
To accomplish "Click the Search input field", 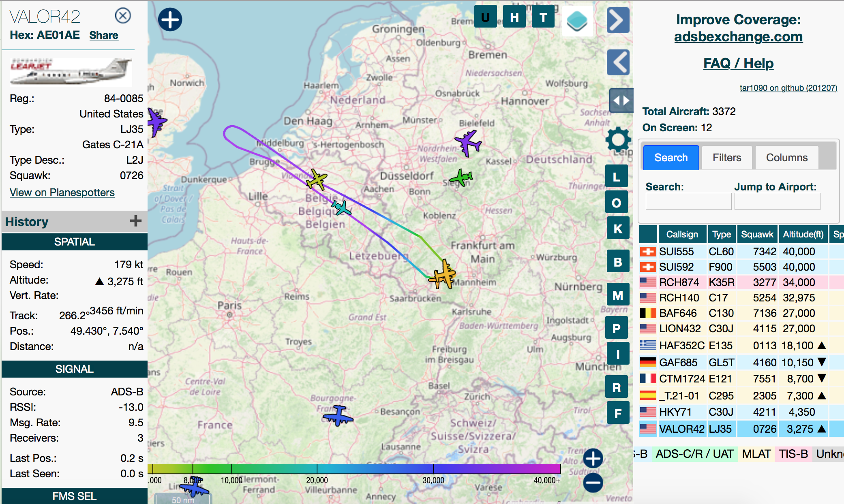I will (x=688, y=201).
